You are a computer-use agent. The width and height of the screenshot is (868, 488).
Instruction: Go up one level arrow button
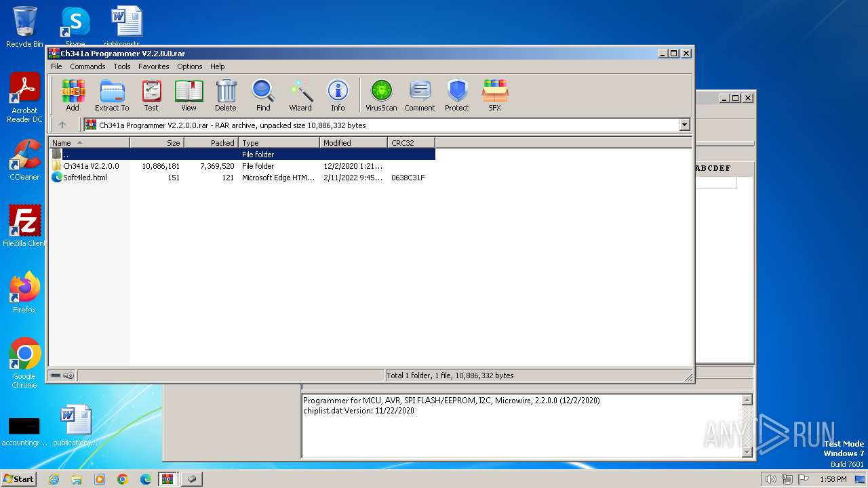62,125
